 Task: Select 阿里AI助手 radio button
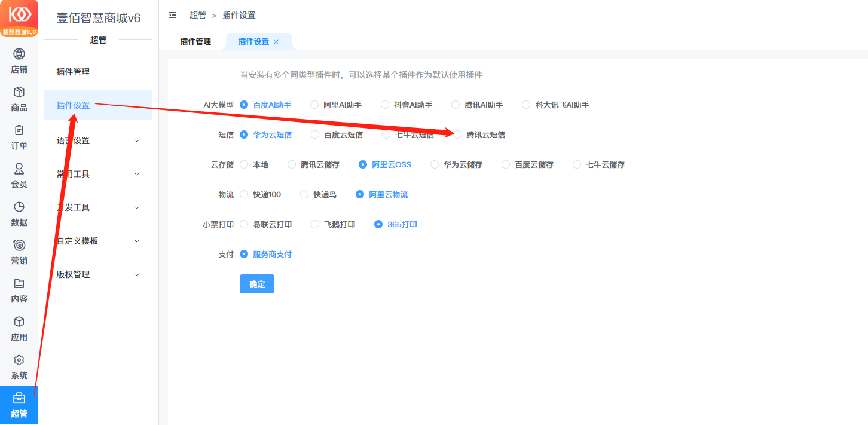coord(314,105)
